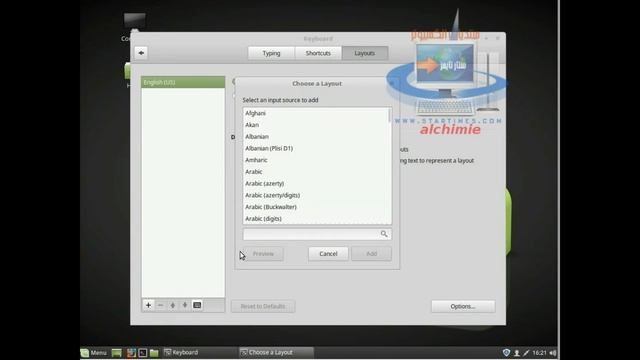Screen dimensions: 640x360
Task: Click the Options... button
Action: pos(463,306)
